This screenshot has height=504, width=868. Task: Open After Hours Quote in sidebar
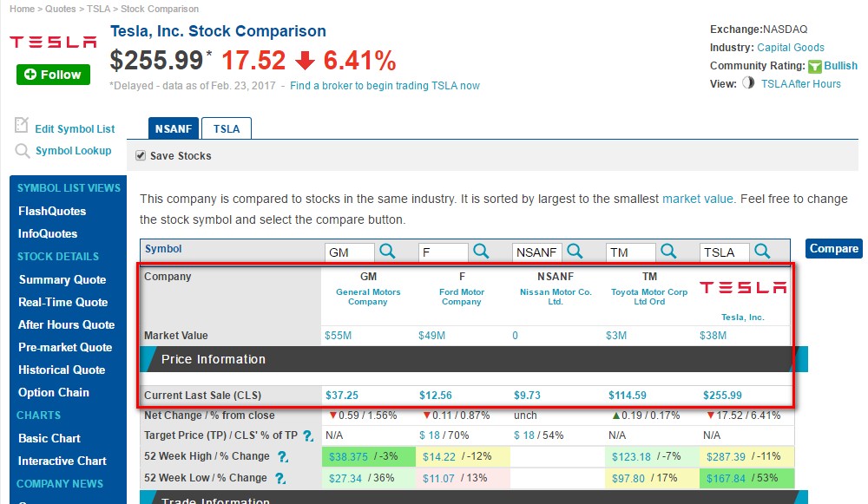click(67, 324)
